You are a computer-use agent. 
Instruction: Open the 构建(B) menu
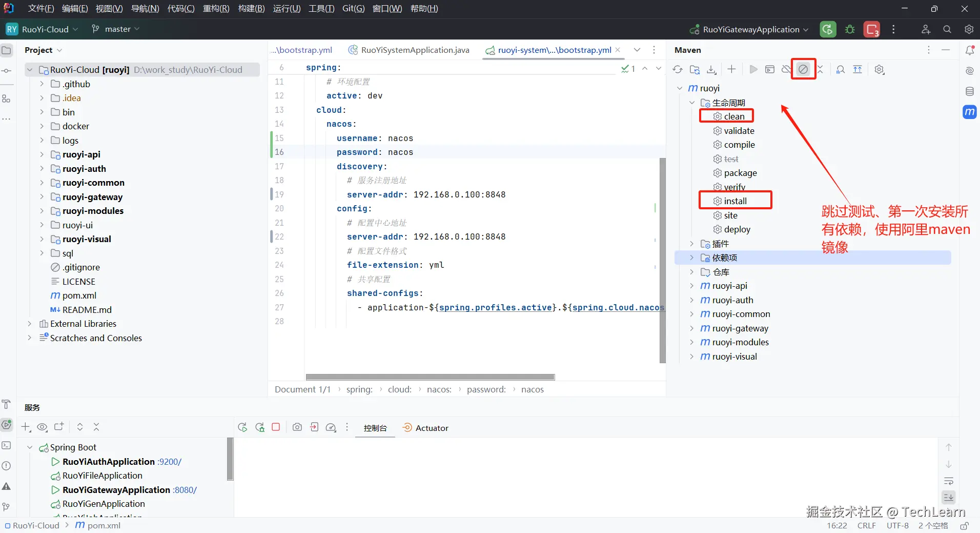[x=251, y=9]
